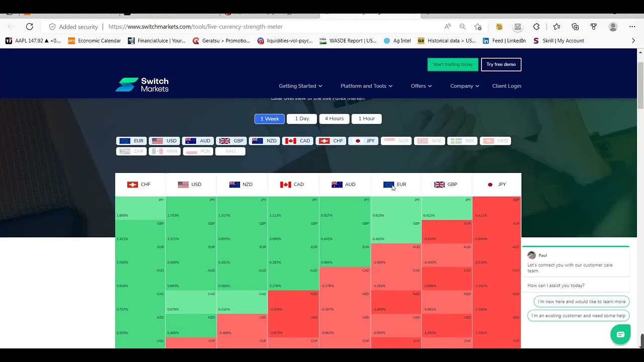The height and width of the screenshot is (362, 644).
Task: Select the 1 Day timeframe tab
Action: click(302, 119)
